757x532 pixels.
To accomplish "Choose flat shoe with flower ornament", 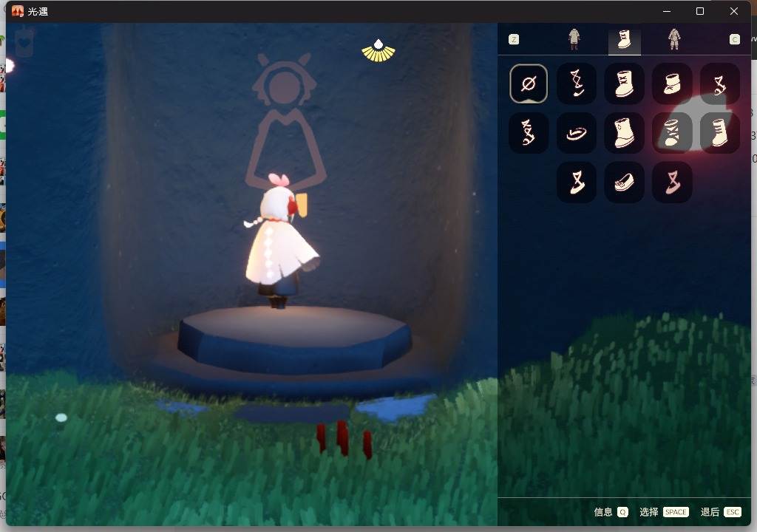I will (x=624, y=182).
